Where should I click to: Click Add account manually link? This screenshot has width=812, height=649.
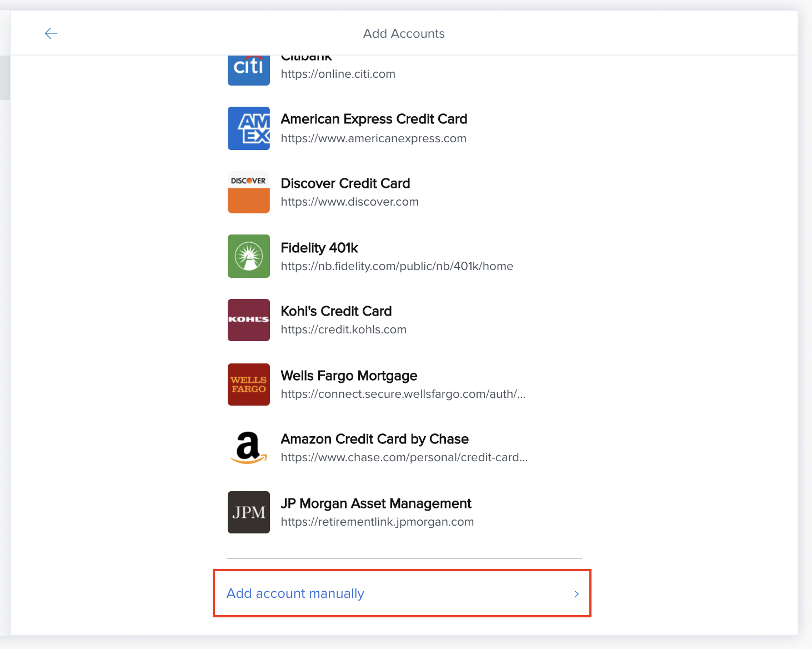295,593
